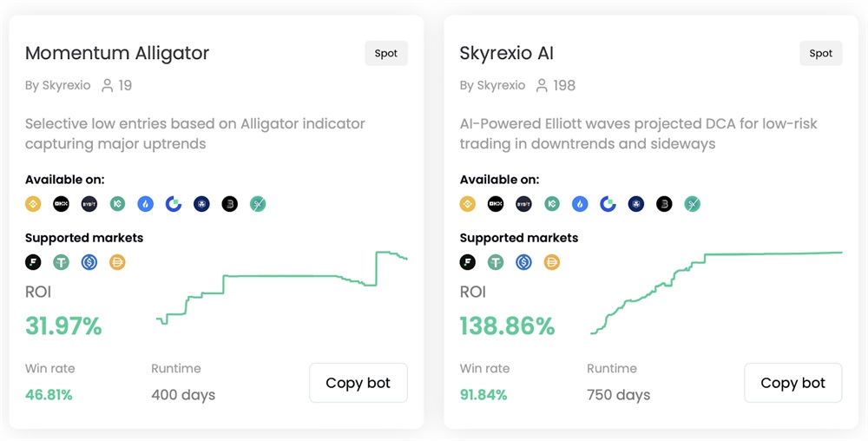Click the Spot tag on Momentum Alligator
The image size is (868, 441).
pyautogui.click(x=386, y=53)
